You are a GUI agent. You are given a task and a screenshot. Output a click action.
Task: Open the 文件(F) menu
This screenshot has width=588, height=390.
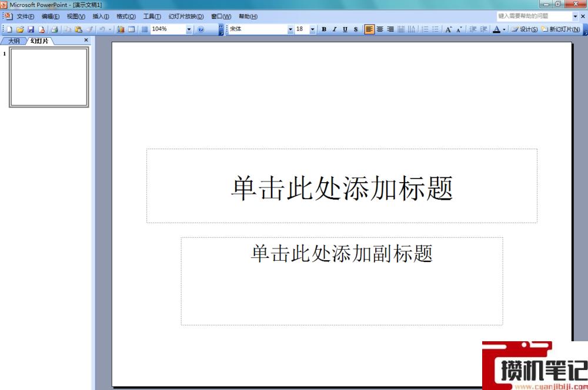(25, 16)
